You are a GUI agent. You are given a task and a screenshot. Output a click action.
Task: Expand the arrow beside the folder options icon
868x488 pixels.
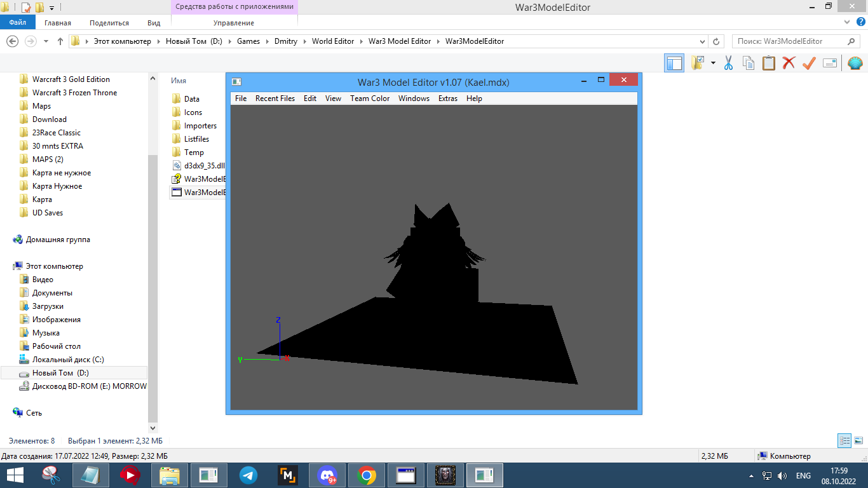[x=713, y=63]
